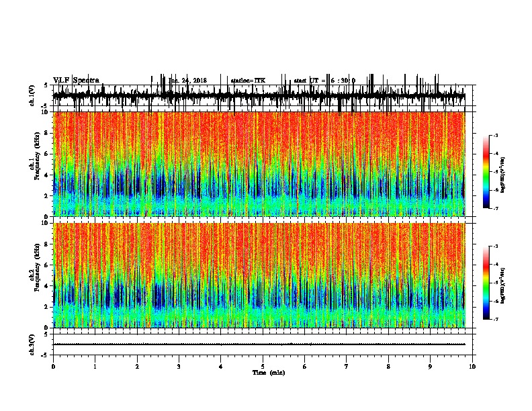Viewport: 532px width, 411px height.
Task: Click time axis tick label '0'
Action: [53, 367]
